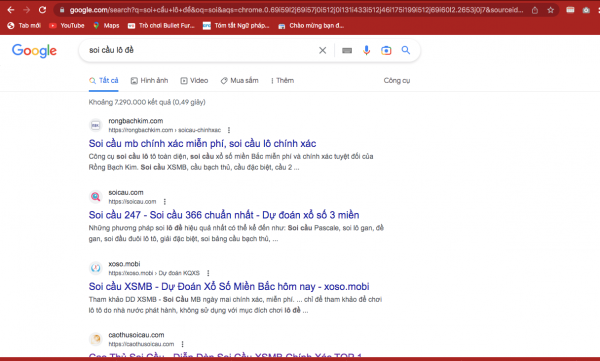Image resolution: width=600 pixels, height=361 pixels.
Task: Open the Soi cầu 247 result link
Action: point(224,215)
